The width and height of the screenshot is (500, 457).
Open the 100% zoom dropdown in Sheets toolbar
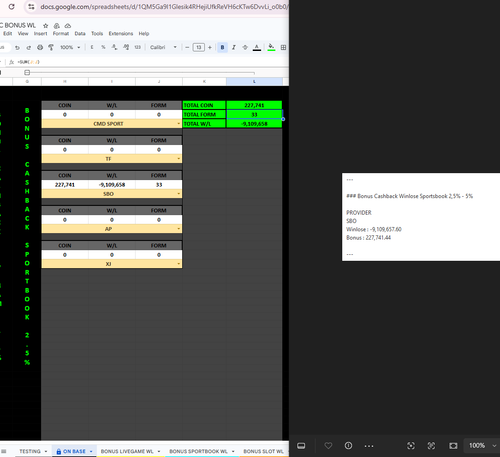click(x=70, y=48)
